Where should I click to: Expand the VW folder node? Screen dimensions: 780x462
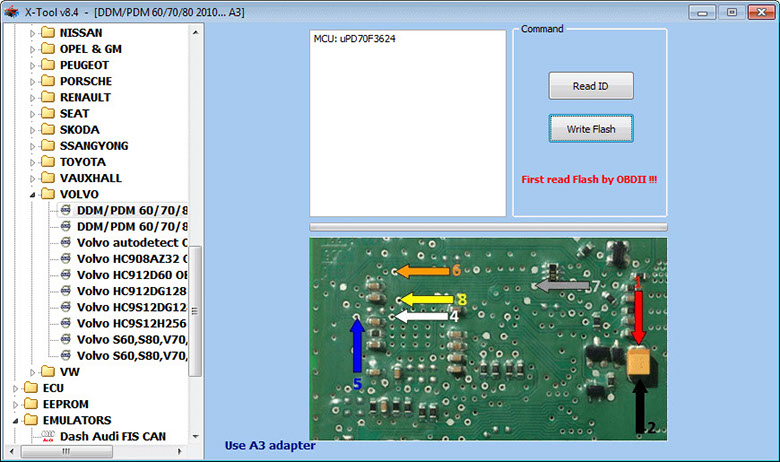32,371
